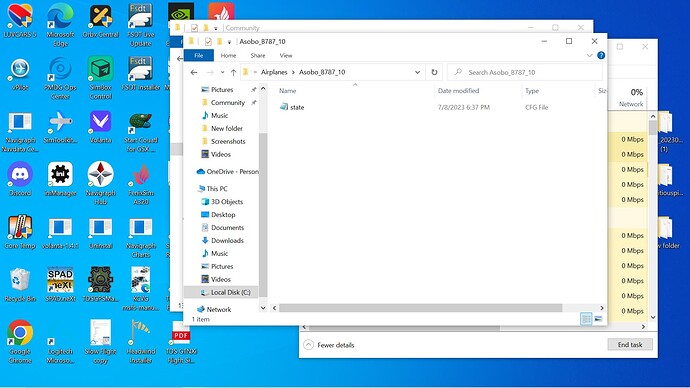Click the Network column header in Task Manager
The image size is (690, 388).
(631, 98)
